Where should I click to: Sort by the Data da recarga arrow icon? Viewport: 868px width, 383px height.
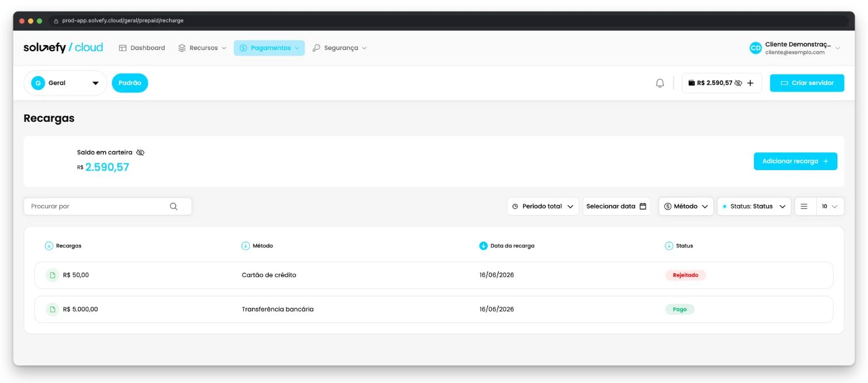[x=484, y=246]
